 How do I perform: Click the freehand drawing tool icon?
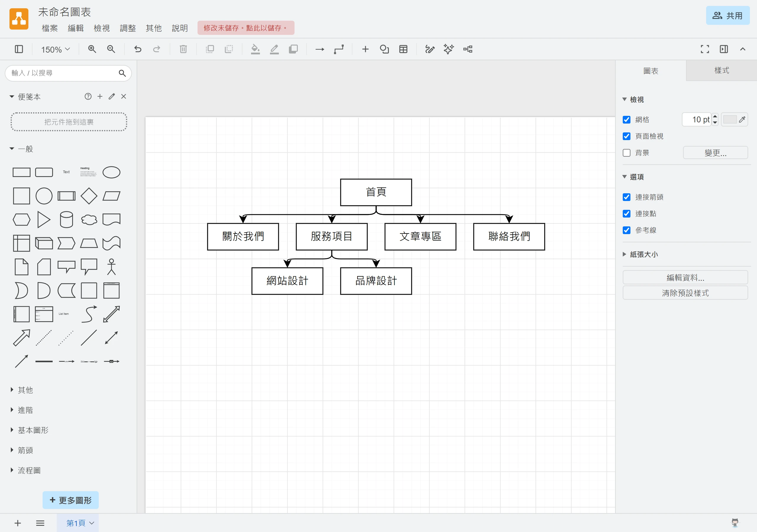click(x=430, y=49)
